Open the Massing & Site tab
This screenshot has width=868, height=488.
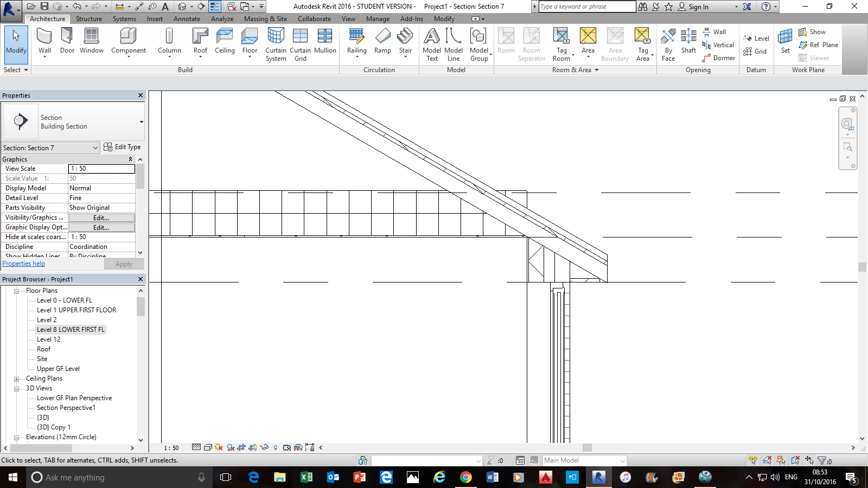[x=265, y=19]
